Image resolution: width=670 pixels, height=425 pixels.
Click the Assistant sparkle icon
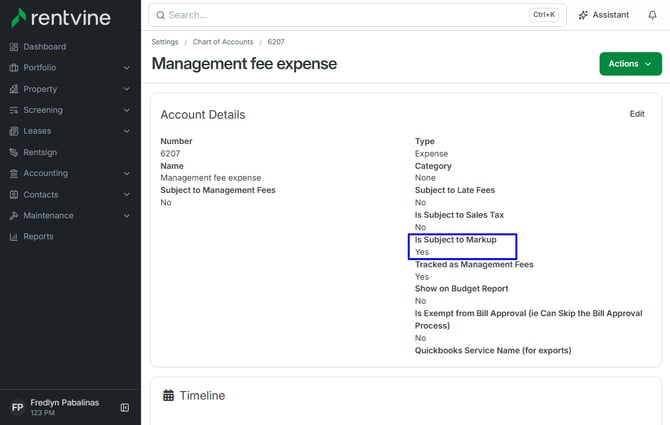click(583, 15)
